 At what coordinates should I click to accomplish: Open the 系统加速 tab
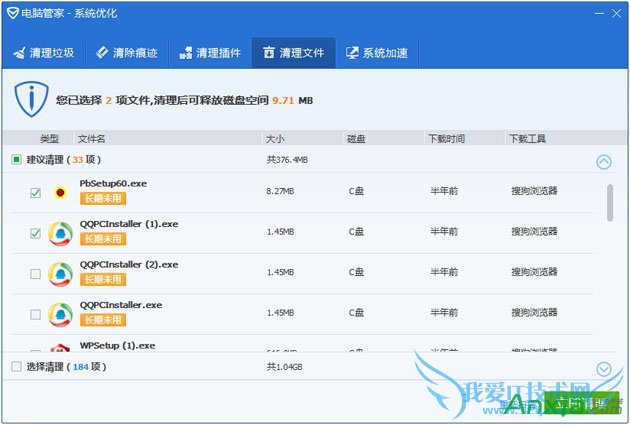tap(377, 52)
